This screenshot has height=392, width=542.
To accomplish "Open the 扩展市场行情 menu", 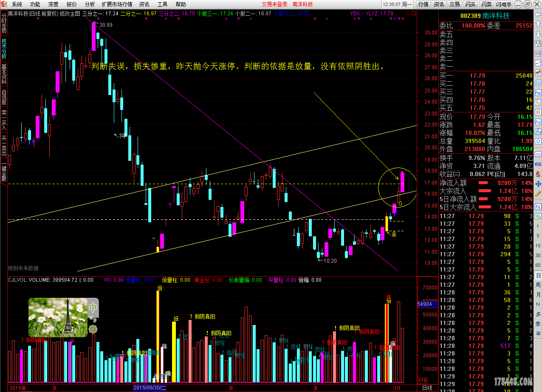I will [117, 4].
